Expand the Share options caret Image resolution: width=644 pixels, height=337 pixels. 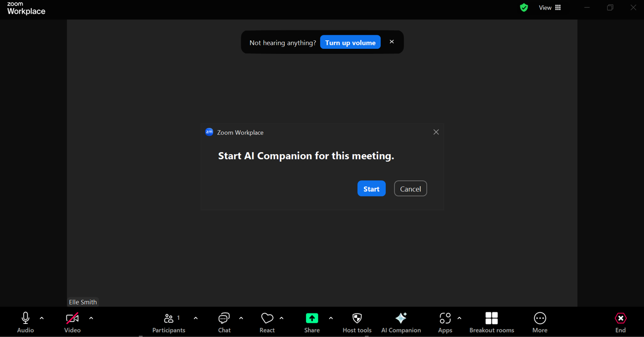[x=331, y=318]
